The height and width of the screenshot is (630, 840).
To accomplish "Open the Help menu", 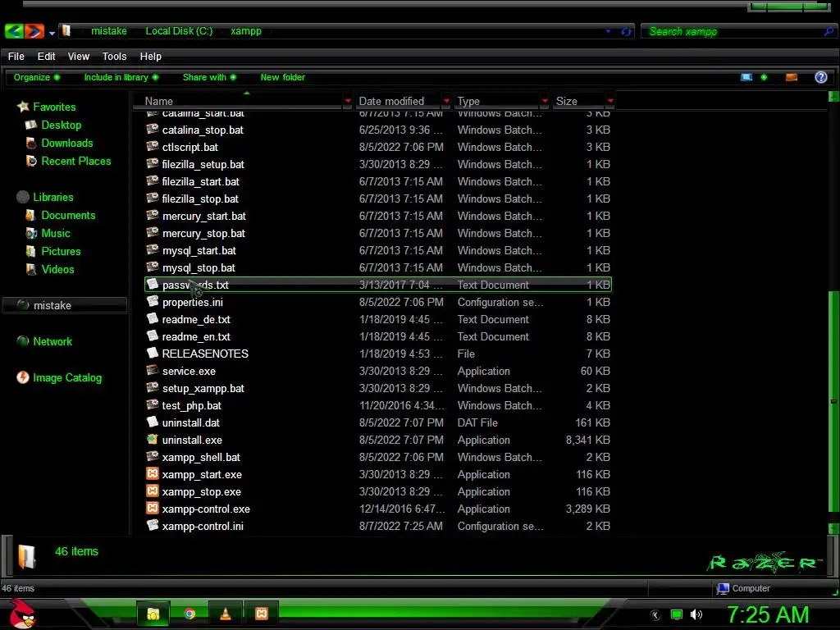I will click(x=151, y=57).
